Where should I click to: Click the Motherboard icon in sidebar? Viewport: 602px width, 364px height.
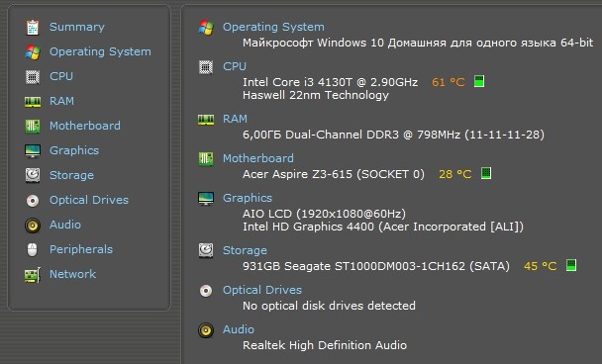point(33,127)
